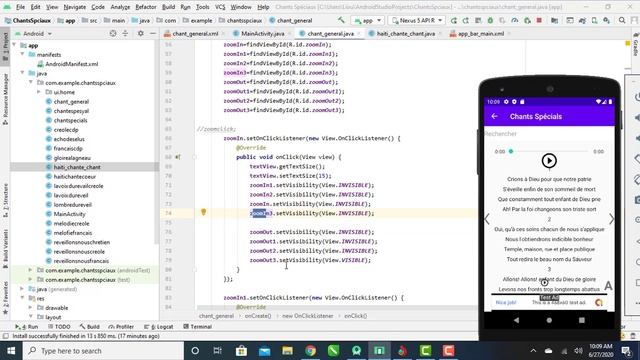Image resolution: width=640 pixels, height=360 pixels.
Task: Open the Android project view dropdown
Action: click(33, 33)
